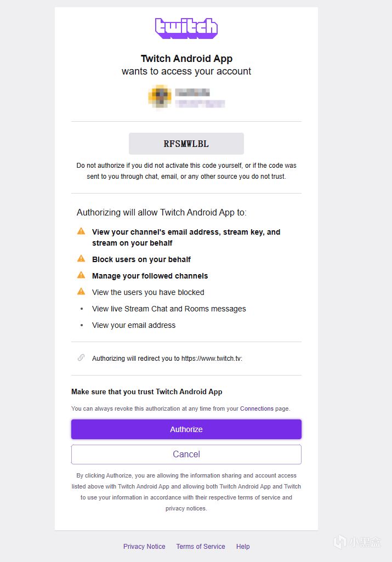Screen dimensions: 392x562
Task: Click the Twitch Android App heading
Action: 186,59
